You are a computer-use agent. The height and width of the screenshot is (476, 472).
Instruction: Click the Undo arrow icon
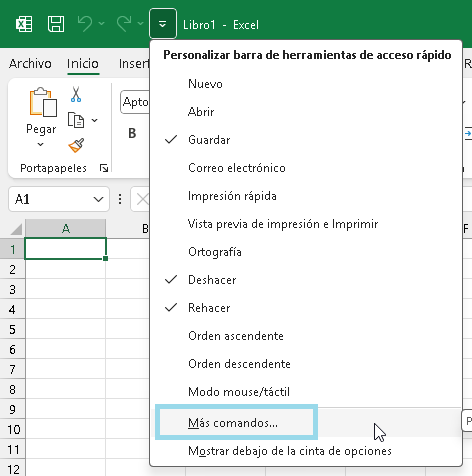(85, 24)
